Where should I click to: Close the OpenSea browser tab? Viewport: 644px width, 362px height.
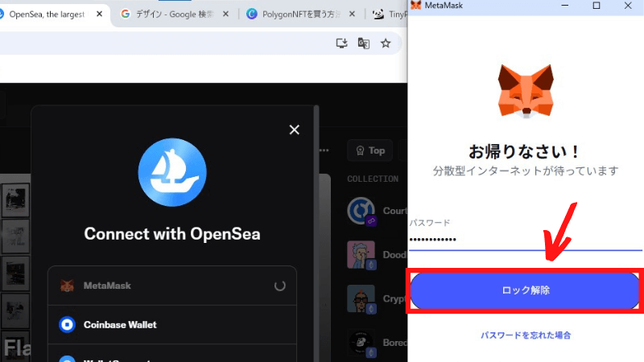click(x=99, y=14)
